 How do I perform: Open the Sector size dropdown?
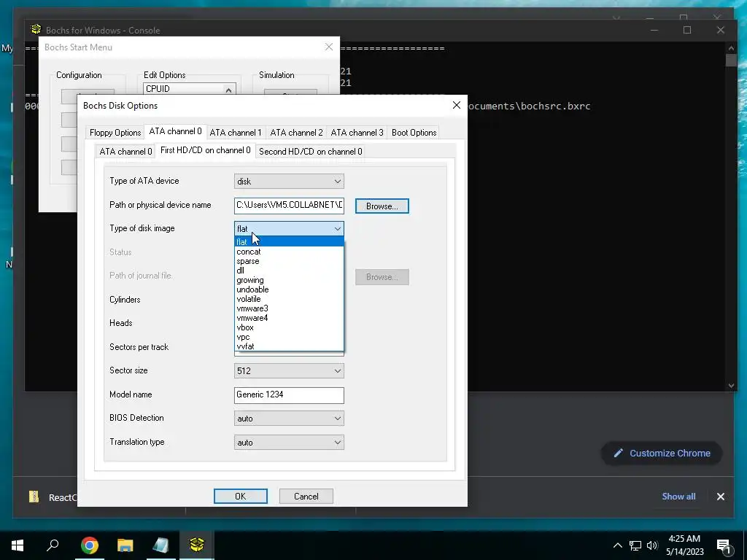pyautogui.click(x=289, y=371)
